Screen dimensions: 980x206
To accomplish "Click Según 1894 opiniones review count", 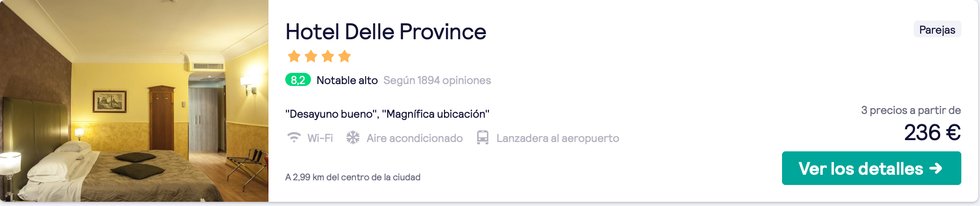I will tap(437, 80).
